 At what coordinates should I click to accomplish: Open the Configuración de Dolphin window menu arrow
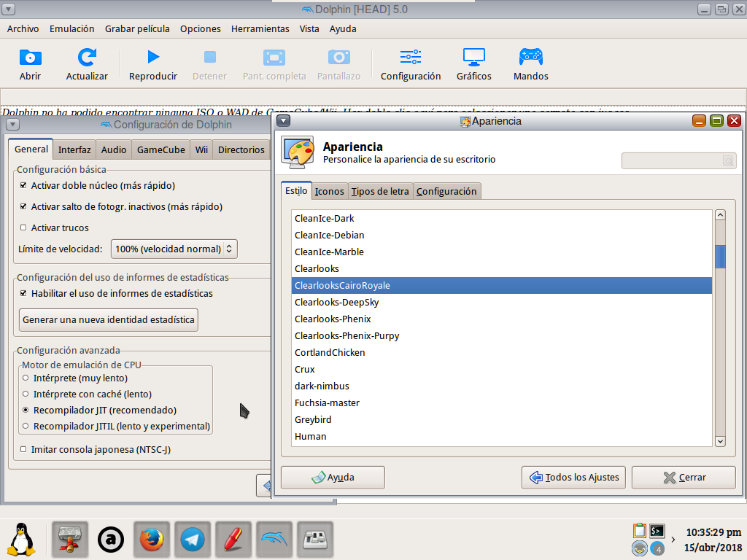click(x=13, y=124)
